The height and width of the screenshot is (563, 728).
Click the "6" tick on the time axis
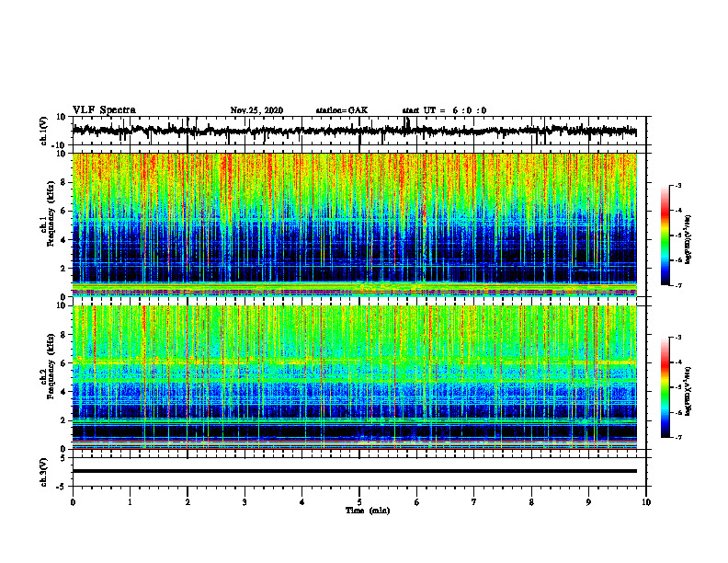point(417,502)
